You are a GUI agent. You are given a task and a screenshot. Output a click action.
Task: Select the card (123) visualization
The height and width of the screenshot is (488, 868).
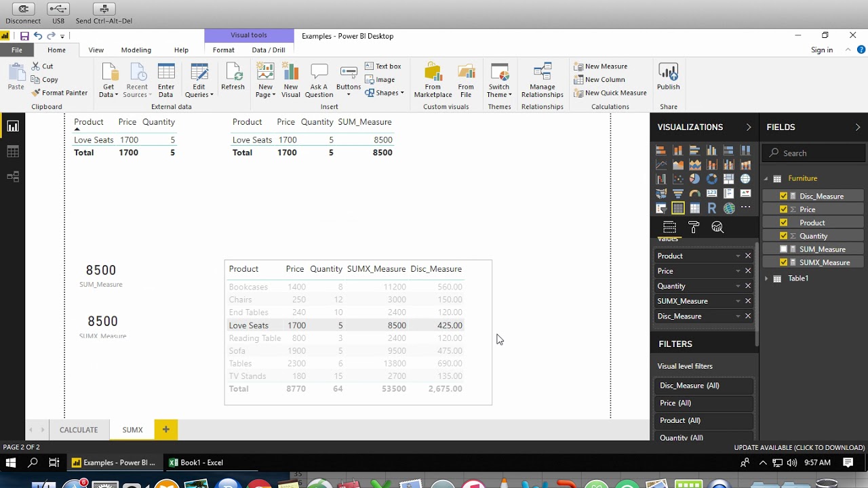pos(712,193)
